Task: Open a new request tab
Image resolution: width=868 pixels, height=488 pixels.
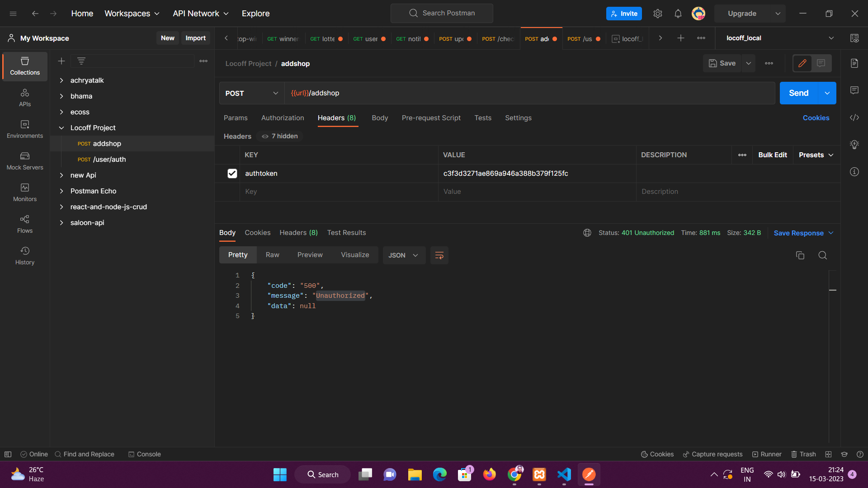Action: coord(681,38)
